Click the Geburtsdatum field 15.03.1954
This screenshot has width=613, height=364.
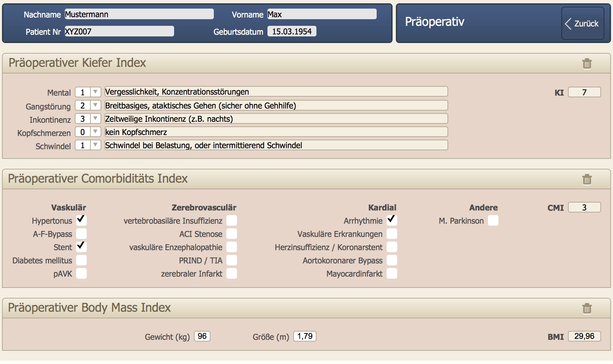tap(292, 31)
